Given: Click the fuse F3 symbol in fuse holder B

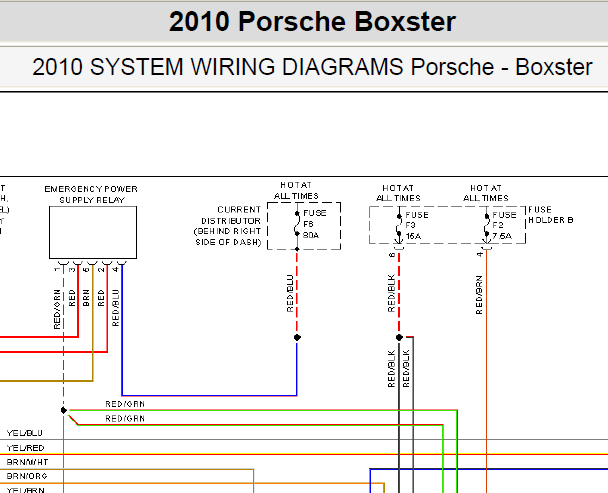Looking at the screenshot, I should click(x=399, y=225).
